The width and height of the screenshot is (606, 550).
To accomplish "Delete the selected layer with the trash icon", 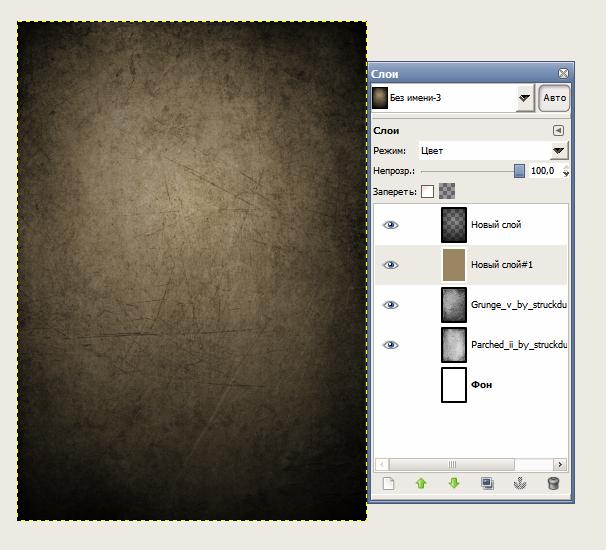I will point(553,483).
